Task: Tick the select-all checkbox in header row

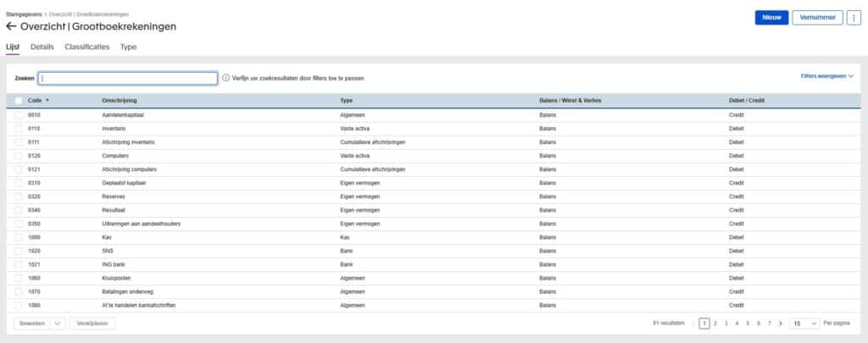Action: [x=19, y=101]
